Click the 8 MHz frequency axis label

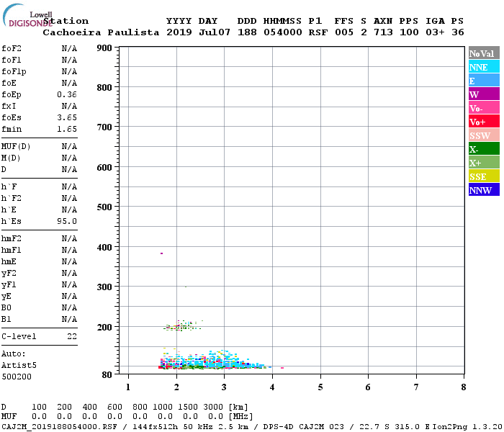coord(464,387)
